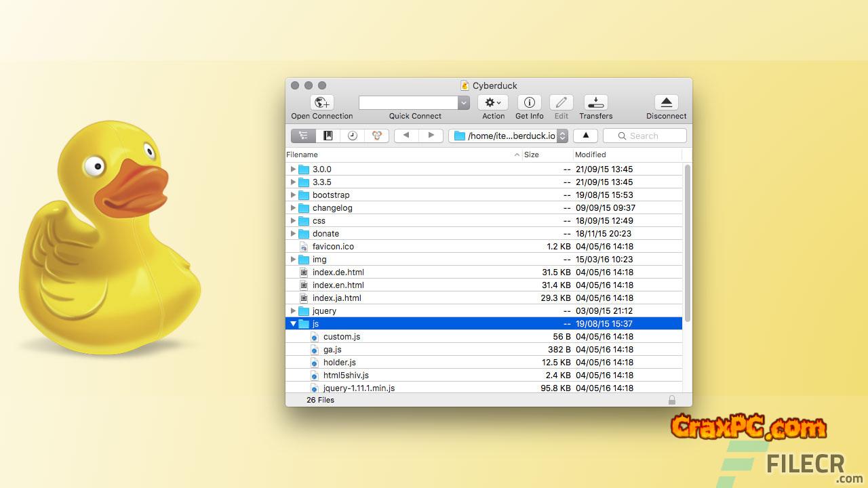Sort by Filename column header

[x=400, y=155]
